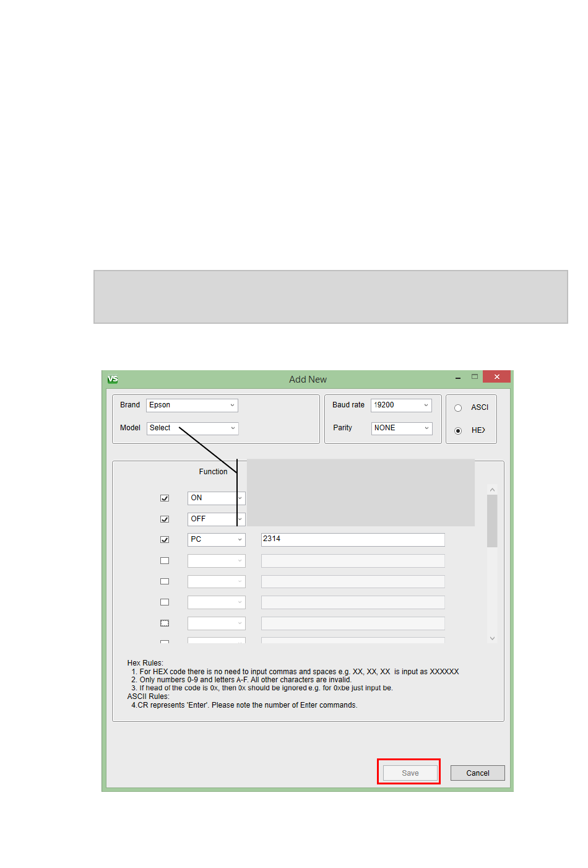The image size is (588, 868).
Task: Click the 'Add New' window title text
Action: [308, 380]
